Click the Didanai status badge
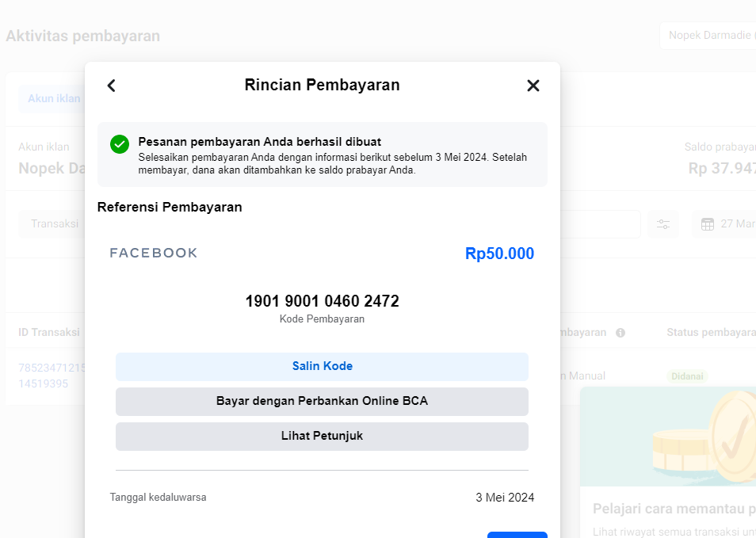This screenshot has width=756, height=538. [x=686, y=376]
